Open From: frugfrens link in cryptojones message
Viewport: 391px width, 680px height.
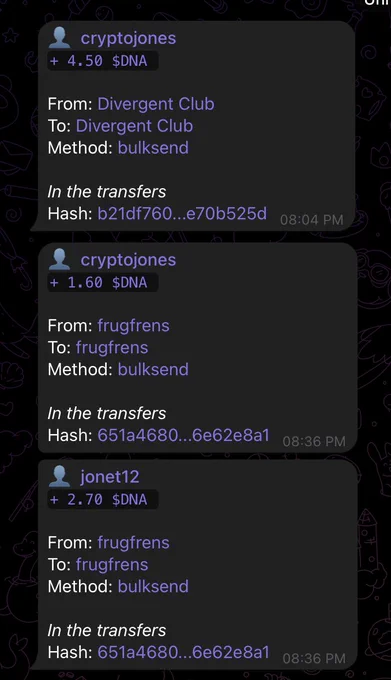coord(133,326)
